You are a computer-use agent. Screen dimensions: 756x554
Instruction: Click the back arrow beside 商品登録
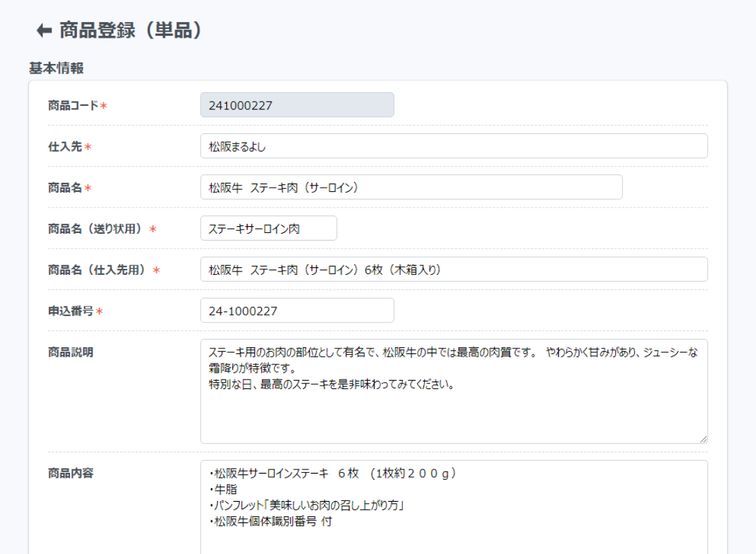pyautogui.click(x=44, y=30)
